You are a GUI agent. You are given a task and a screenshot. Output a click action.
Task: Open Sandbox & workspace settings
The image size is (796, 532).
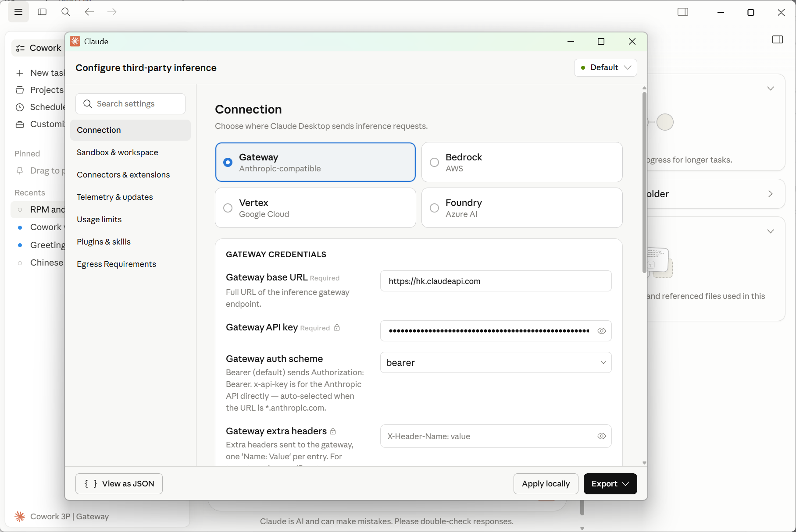coord(130,153)
